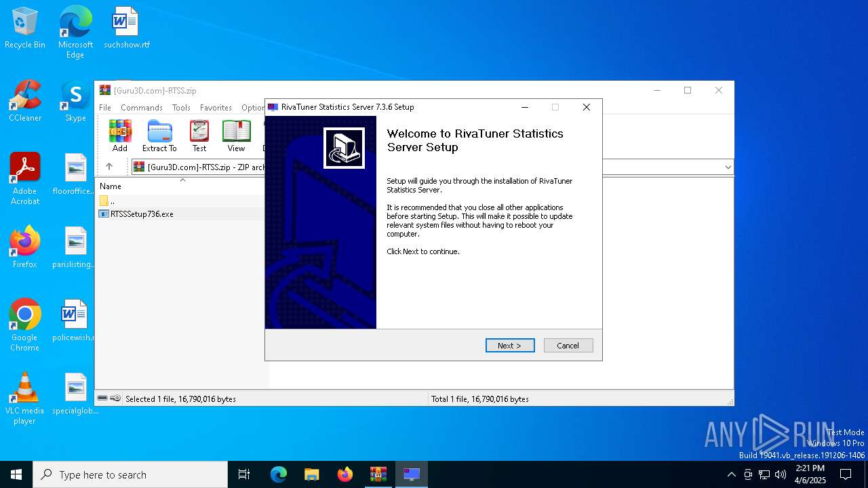868x488 pixels.
Task: Open flooroffice image file on desktop
Action: coord(75,174)
